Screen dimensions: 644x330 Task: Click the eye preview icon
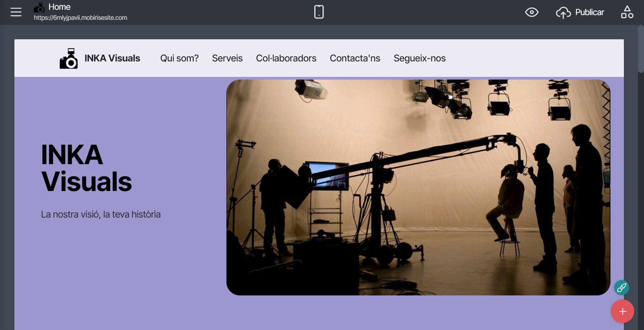[x=532, y=12]
